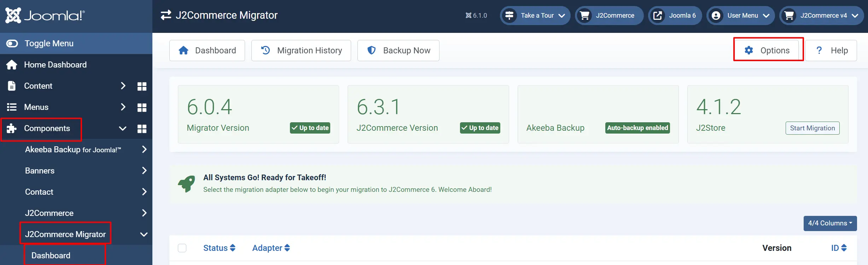Screen dimensions: 868x265
Task: Click the cart icon on J2Commerce v4
Action: [789, 16]
